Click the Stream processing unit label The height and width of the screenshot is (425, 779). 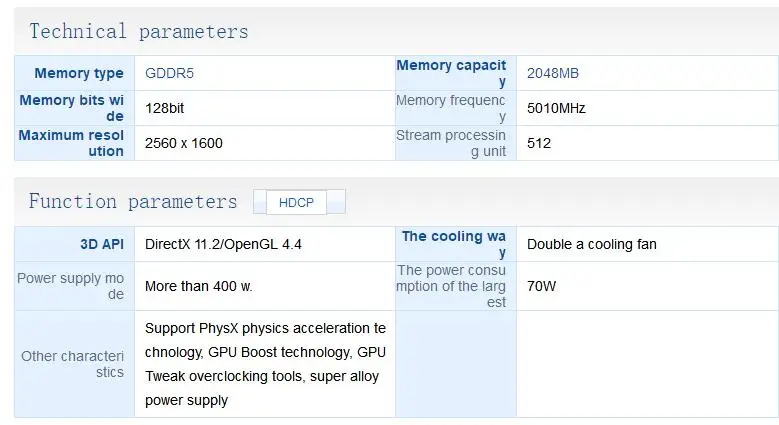[x=451, y=143]
